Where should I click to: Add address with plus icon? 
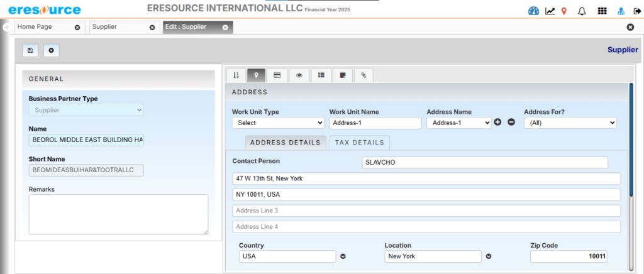pyautogui.click(x=497, y=122)
